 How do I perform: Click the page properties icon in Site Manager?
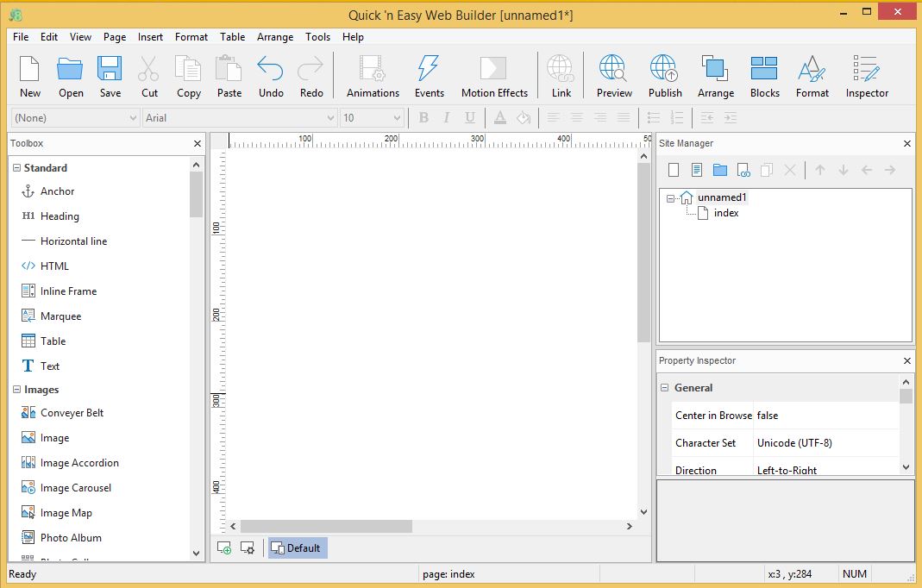[697, 170]
